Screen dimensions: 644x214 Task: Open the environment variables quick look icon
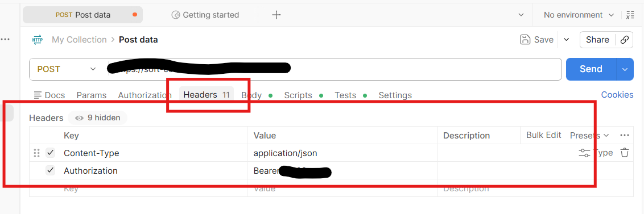click(630, 15)
